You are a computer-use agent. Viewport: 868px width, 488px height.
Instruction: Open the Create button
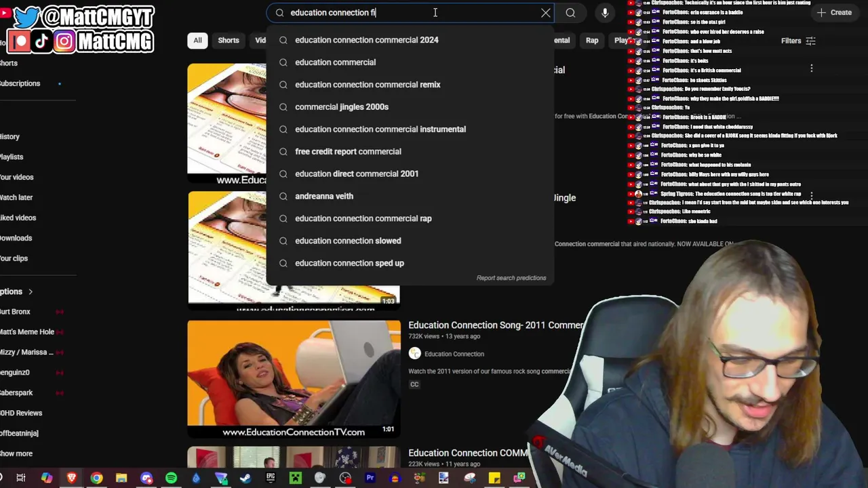tap(834, 12)
